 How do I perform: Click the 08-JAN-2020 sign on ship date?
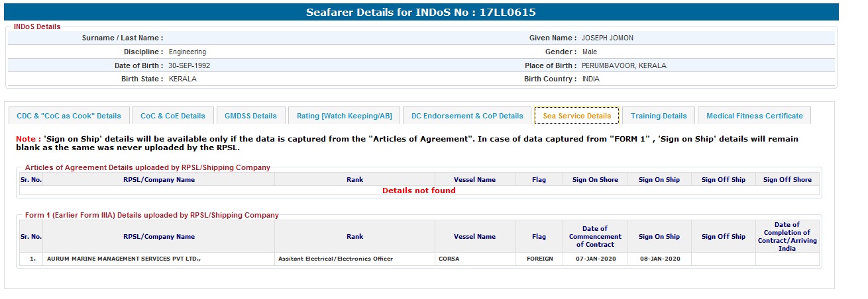point(659,259)
